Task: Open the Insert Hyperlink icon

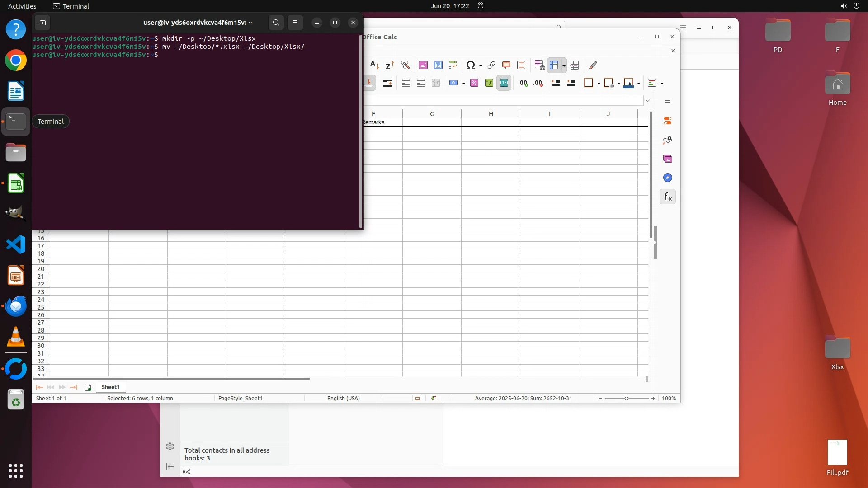Action: [x=491, y=66]
